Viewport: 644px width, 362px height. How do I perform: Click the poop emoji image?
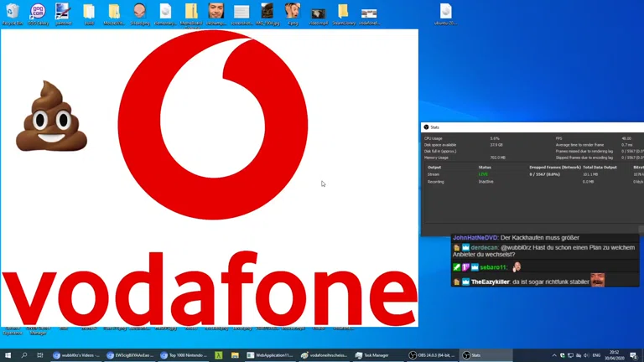[51, 116]
